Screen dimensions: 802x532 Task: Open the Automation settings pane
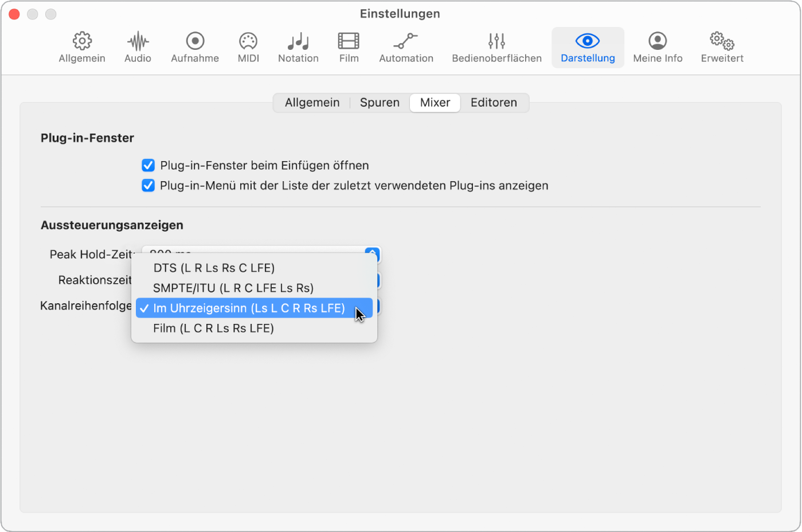[x=406, y=47]
